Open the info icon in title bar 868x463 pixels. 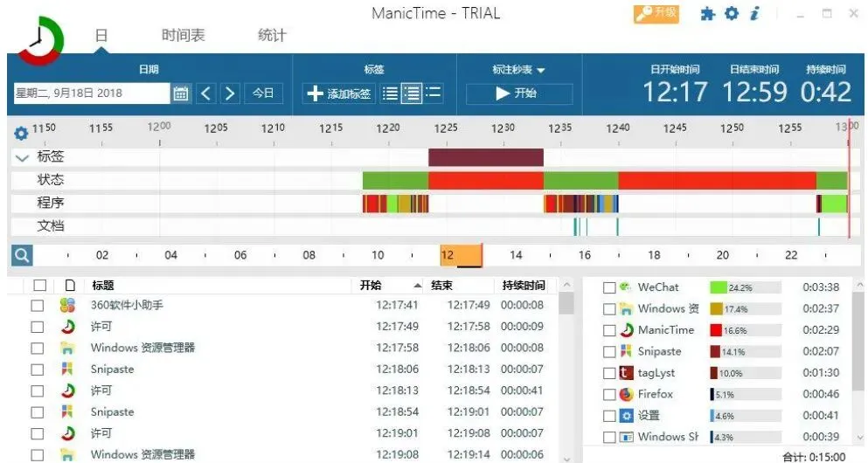[754, 13]
